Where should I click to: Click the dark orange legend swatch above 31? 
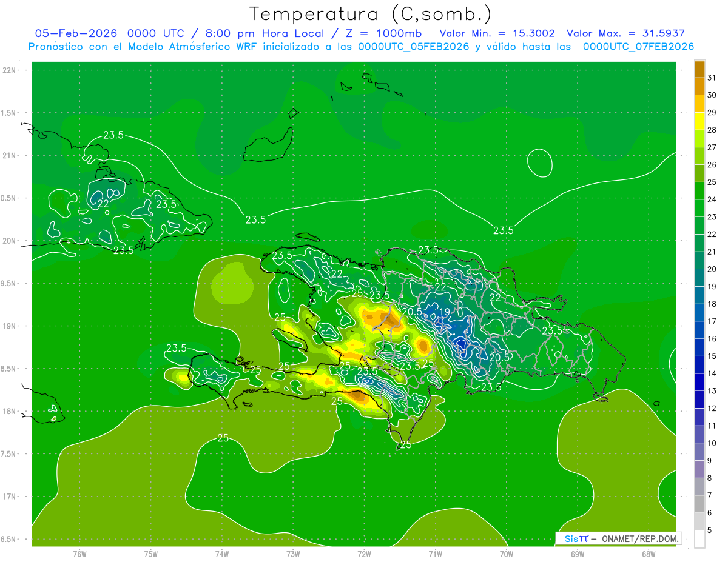pos(699,69)
